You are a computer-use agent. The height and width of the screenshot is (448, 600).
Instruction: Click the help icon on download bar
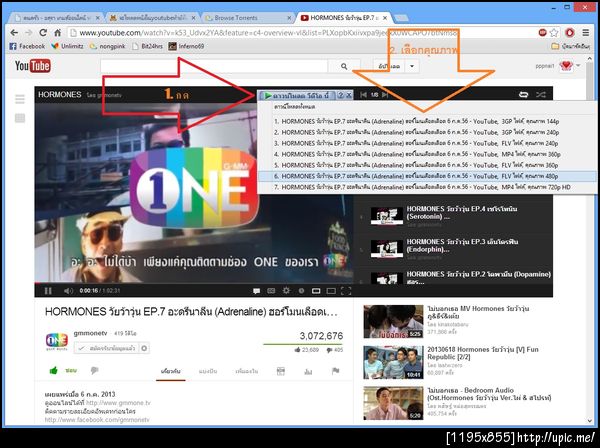pos(340,95)
